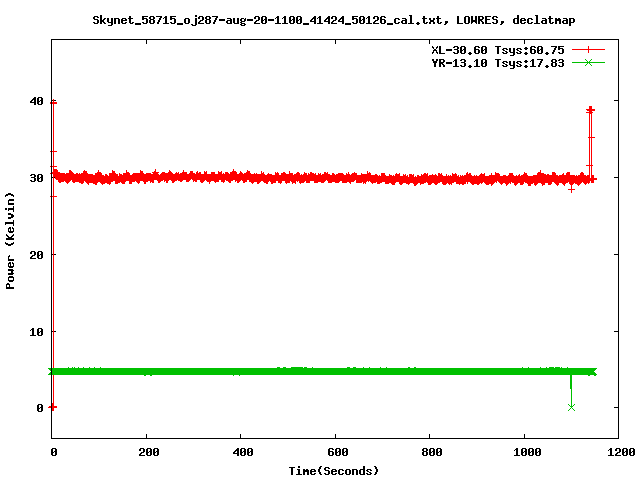Click y-axis tick label 40

(36, 101)
